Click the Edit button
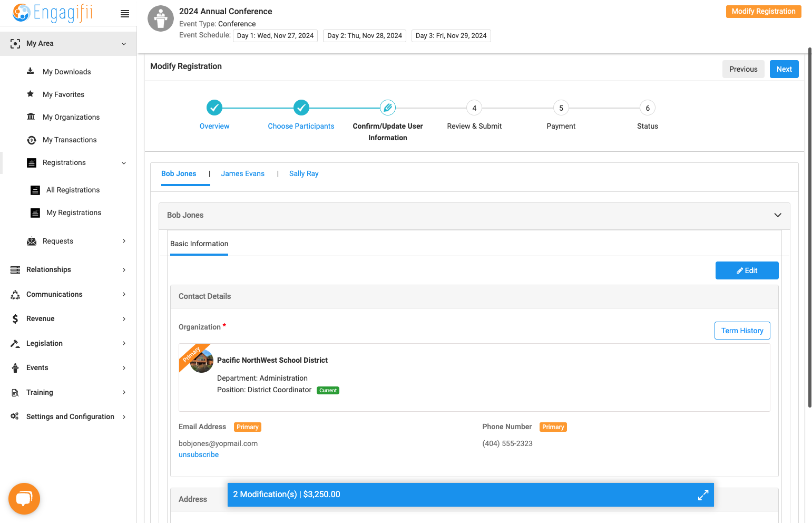Screen dimensions: 812x523 pos(747,270)
